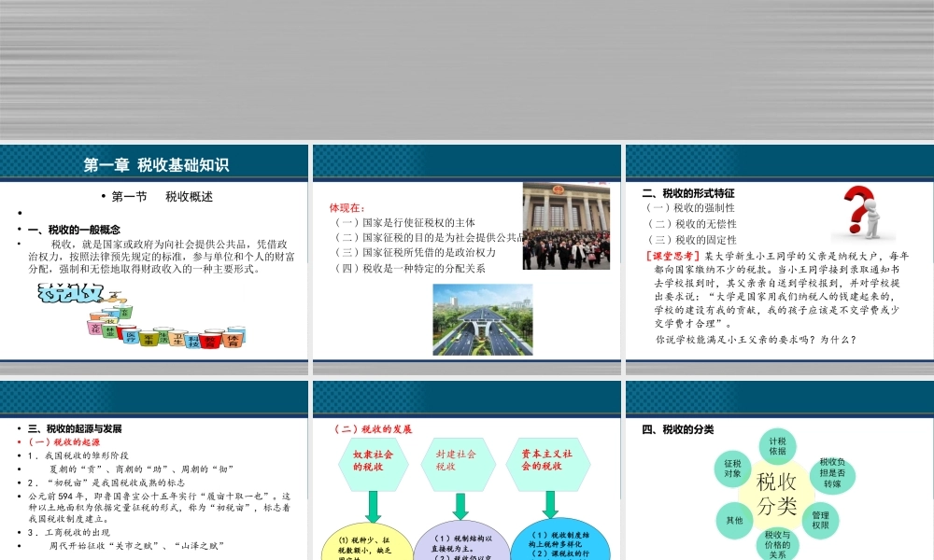
Task: Select the 资本主义社会的税收 hexagon shape
Action: (x=550, y=462)
